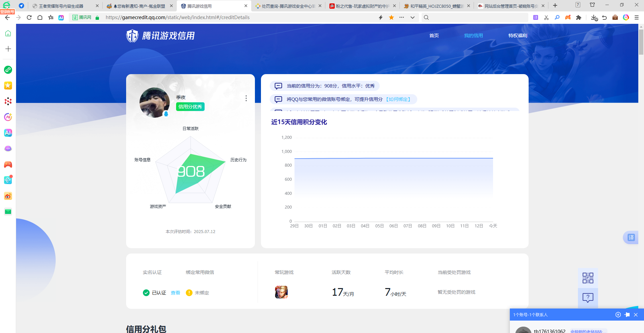This screenshot has height=333, width=644.
Task: Open the extensions puzzle icon
Action: 579,17
